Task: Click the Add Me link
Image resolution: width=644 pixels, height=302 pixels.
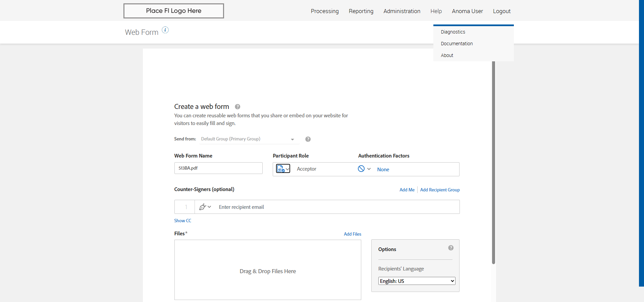Action: point(407,190)
